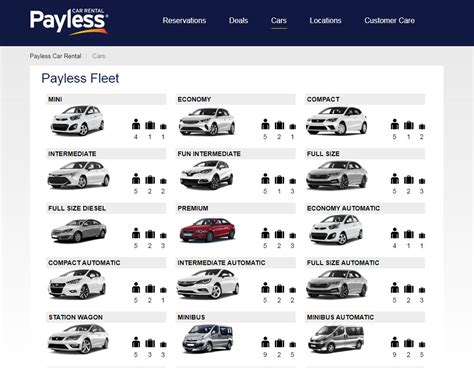Click the Full Size Automatic small bag icon
The image size is (474, 368).
(x=422, y=290)
